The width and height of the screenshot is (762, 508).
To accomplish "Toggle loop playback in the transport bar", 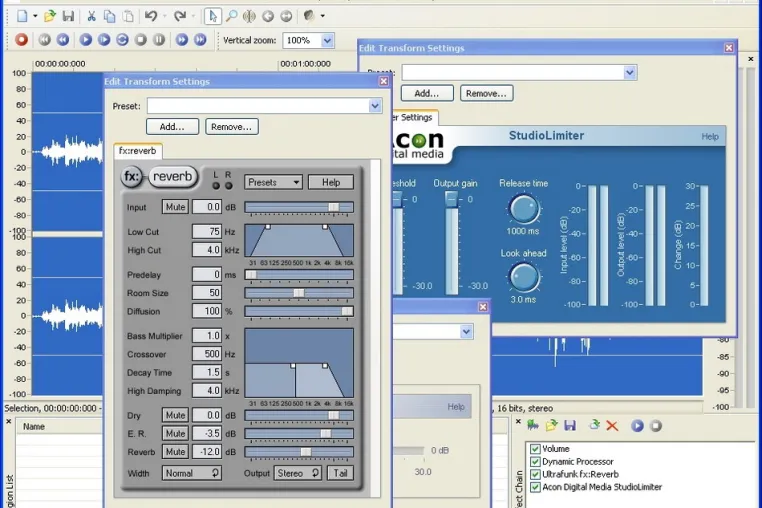I will [122, 39].
